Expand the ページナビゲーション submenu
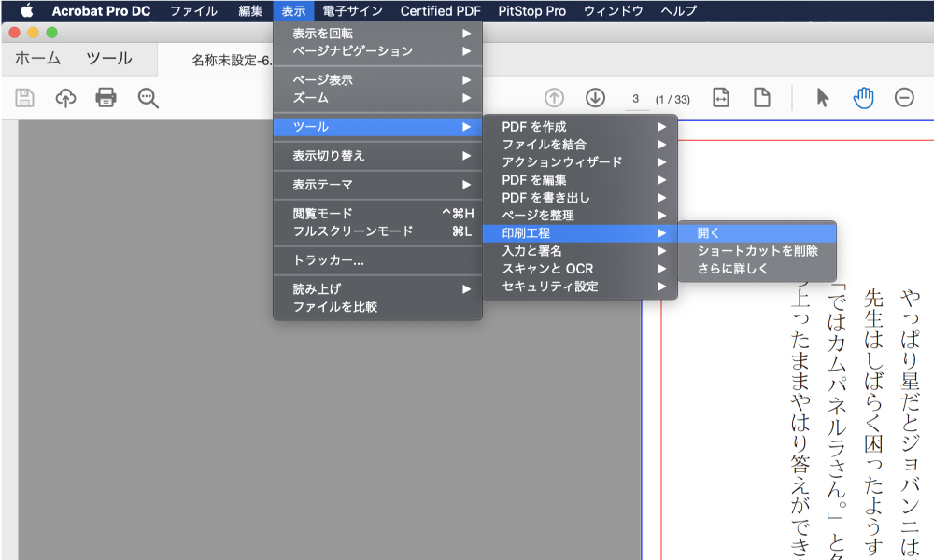The image size is (934, 560). pos(377,51)
